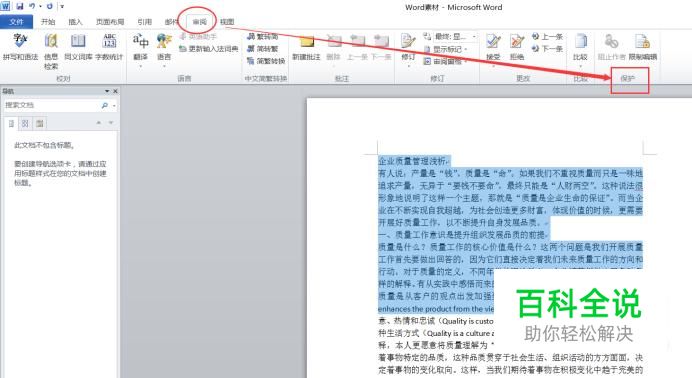Click the navigation search magnifier icon

(x=105, y=105)
